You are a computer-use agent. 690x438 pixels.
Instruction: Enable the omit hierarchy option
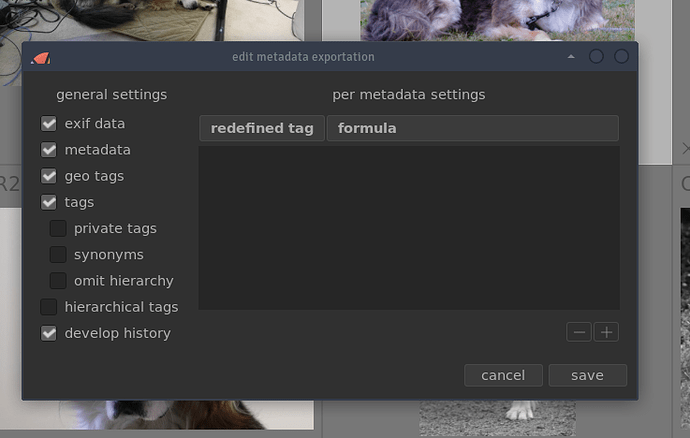point(58,281)
